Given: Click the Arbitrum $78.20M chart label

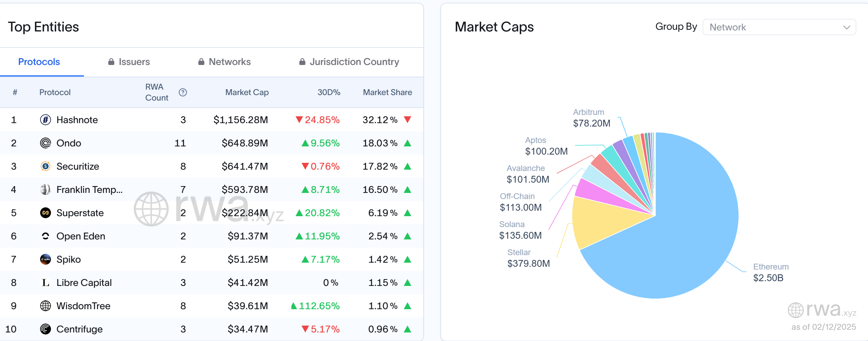Looking at the screenshot, I should [x=592, y=118].
